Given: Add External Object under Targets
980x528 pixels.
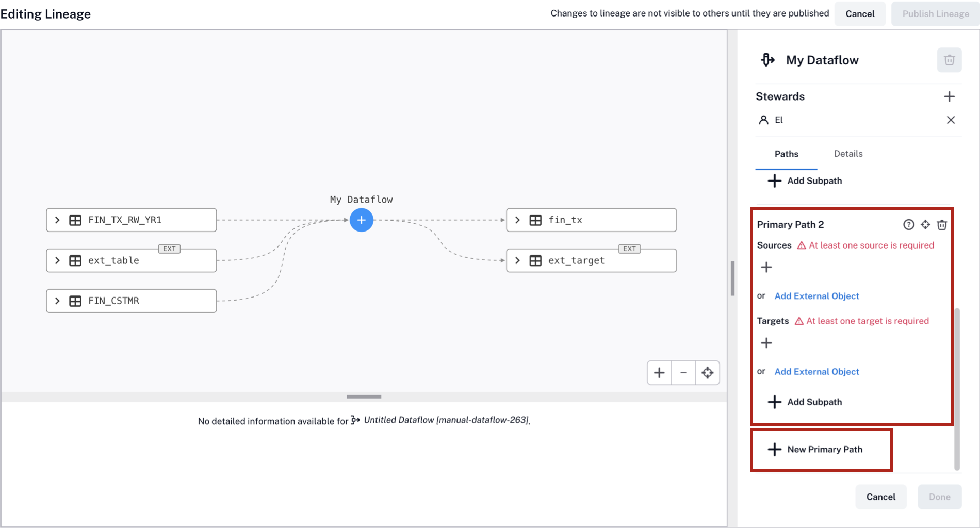Looking at the screenshot, I should (816, 372).
